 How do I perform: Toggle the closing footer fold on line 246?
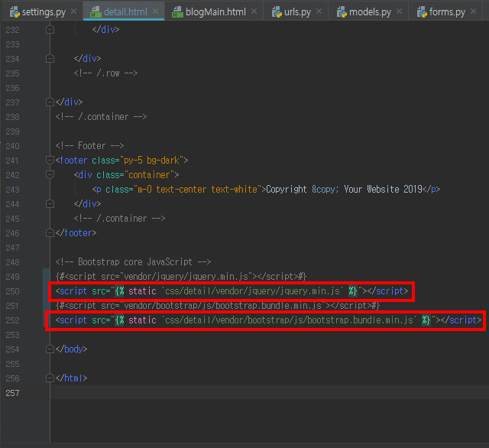pos(50,233)
